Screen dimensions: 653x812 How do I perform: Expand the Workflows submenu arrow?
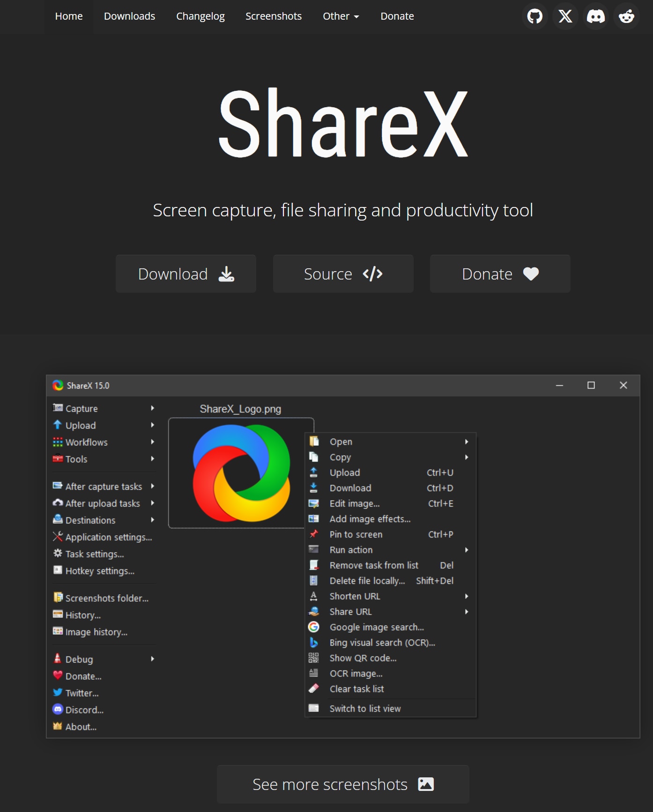click(x=153, y=442)
